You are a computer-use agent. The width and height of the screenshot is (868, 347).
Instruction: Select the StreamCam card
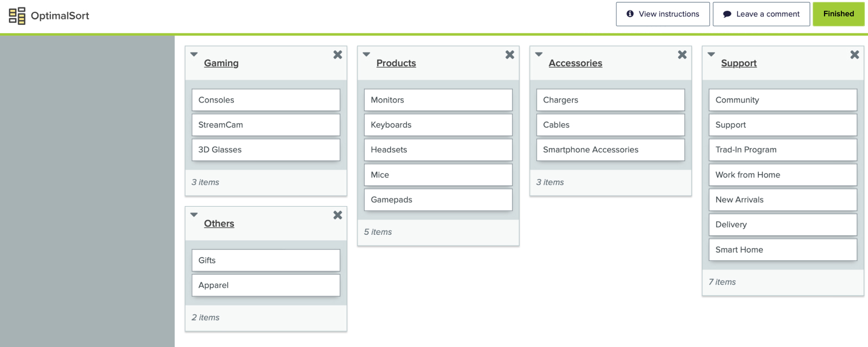(266, 125)
